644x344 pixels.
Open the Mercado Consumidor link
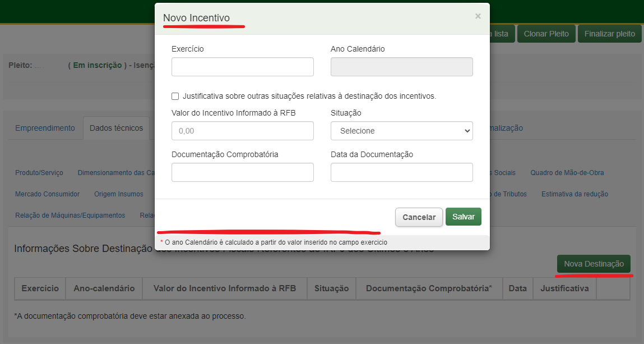click(47, 194)
